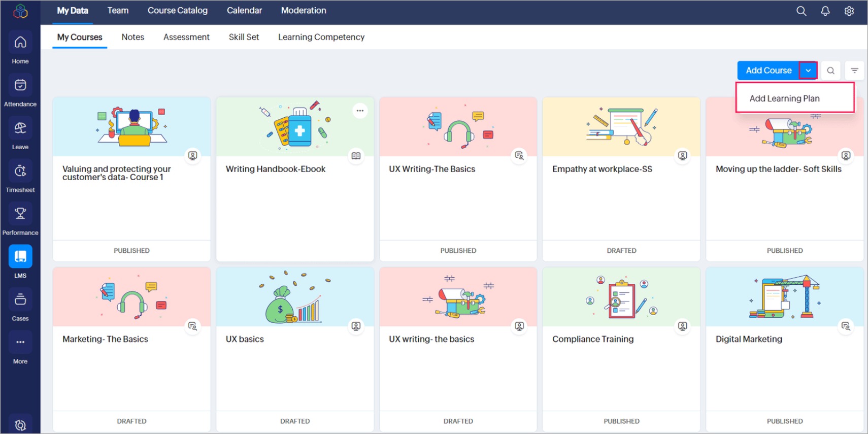Click DRAFTED status on Marketing- The Basics card

point(131,421)
